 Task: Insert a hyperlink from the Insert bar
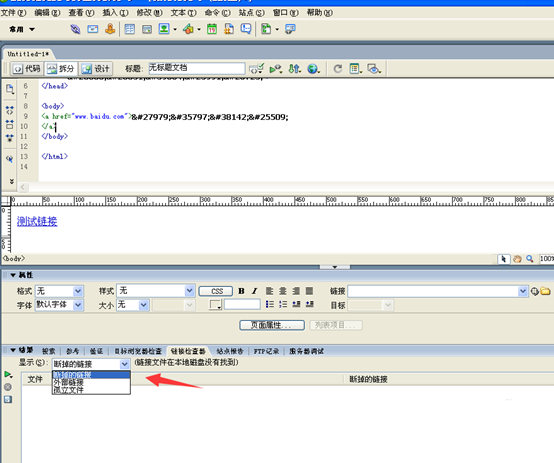point(75,29)
